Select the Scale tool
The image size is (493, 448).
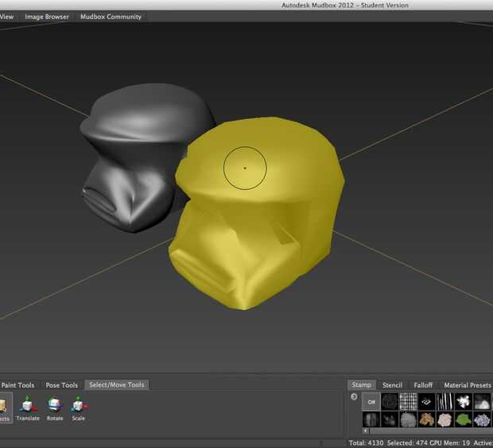(79, 407)
